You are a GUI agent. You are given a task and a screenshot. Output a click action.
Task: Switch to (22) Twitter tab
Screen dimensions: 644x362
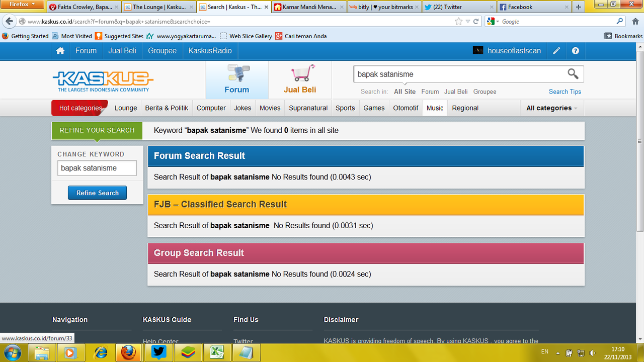coord(459,7)
